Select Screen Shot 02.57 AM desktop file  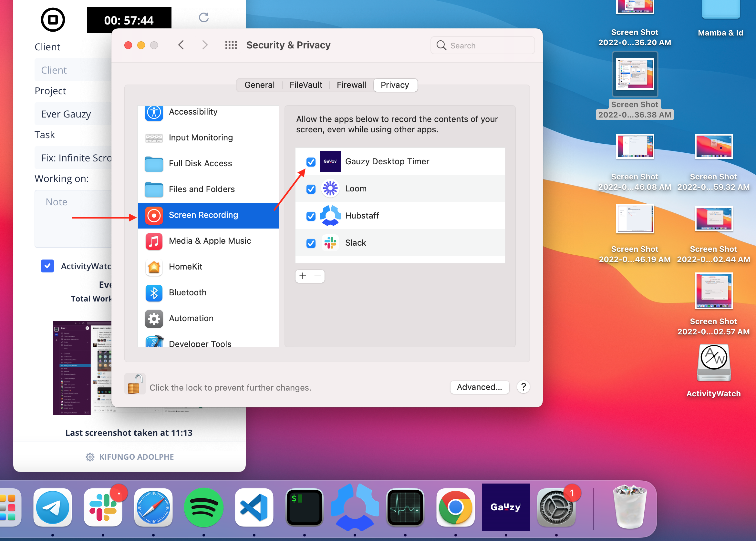[x=714, y=291]
